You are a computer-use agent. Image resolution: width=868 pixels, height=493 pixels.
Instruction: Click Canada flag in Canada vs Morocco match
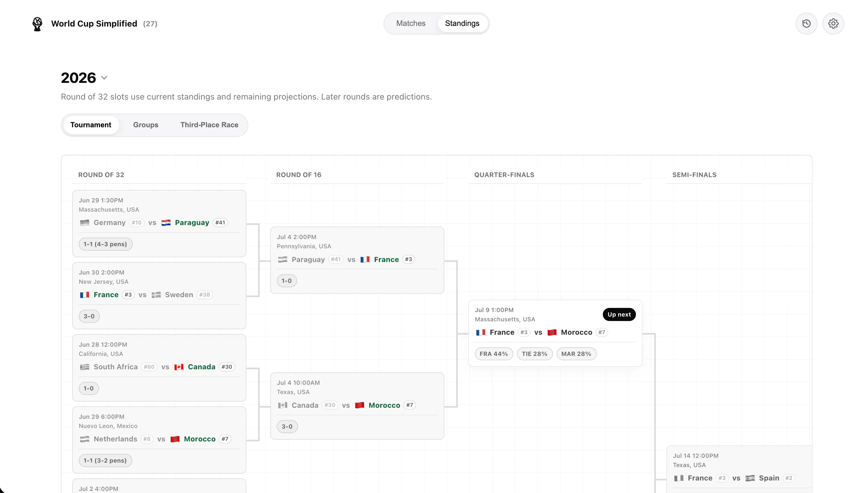pyautogui.click(x=282, y=405)
